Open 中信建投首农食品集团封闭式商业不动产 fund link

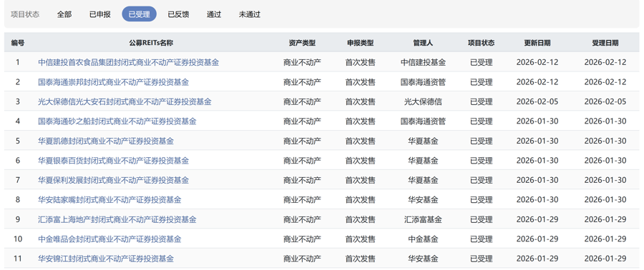tap(129, 62)
